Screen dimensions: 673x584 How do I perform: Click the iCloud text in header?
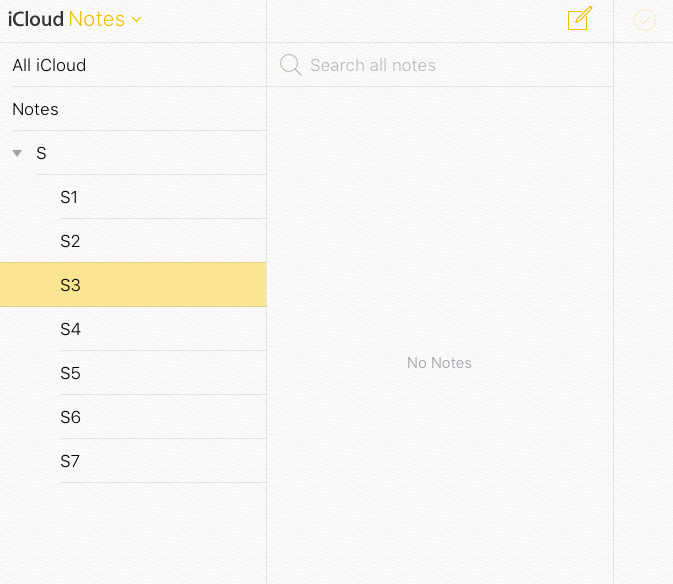click(36, 19)
